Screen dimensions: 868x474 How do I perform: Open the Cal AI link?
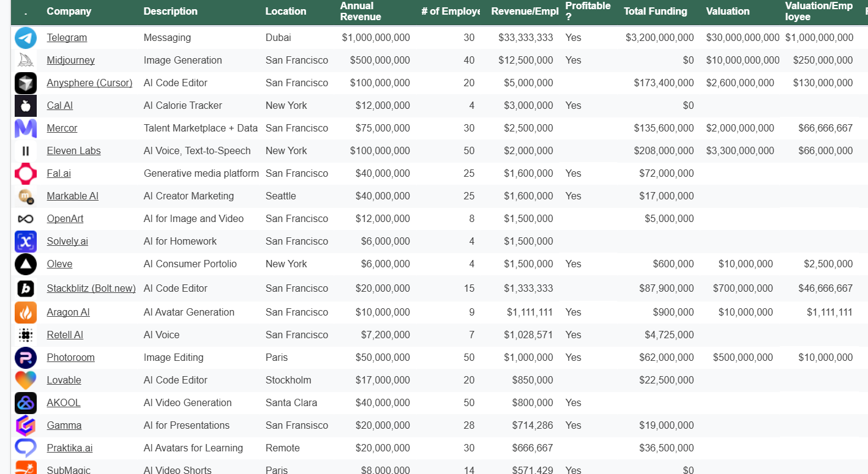pyautogui.click(x=59, y=106)
